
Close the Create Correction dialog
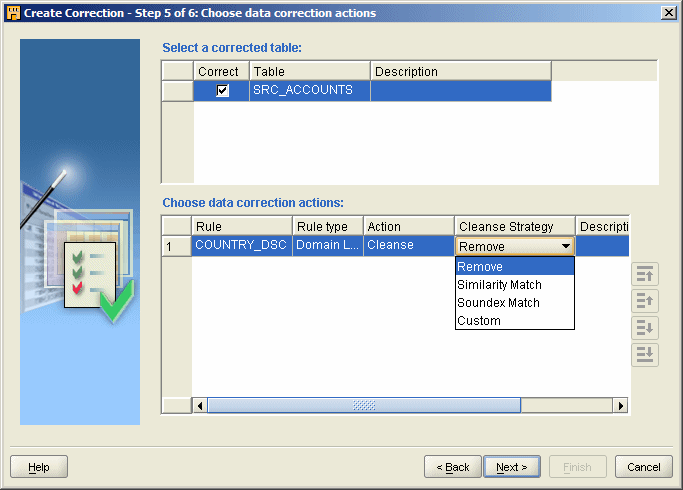[669, 13]
